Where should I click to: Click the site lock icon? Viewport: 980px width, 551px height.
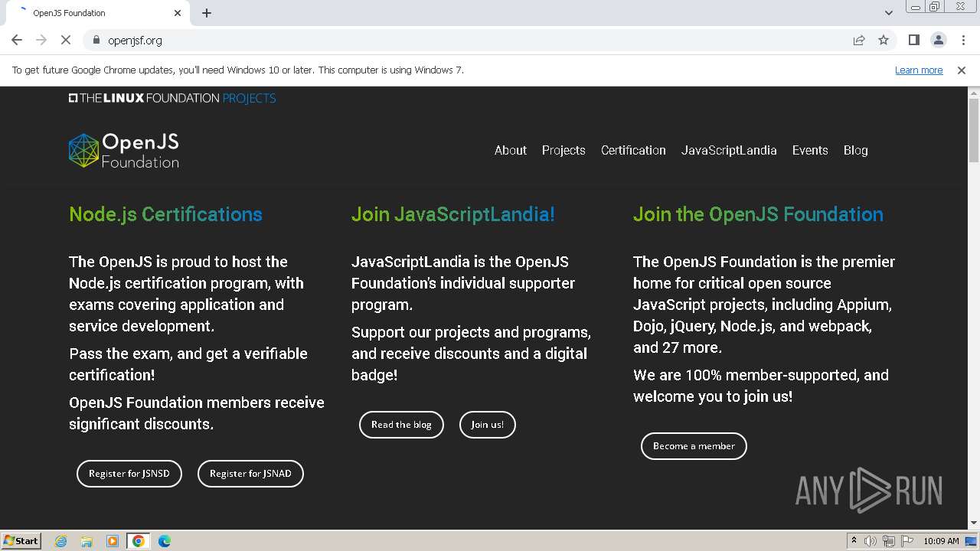(x=96, y=40)
